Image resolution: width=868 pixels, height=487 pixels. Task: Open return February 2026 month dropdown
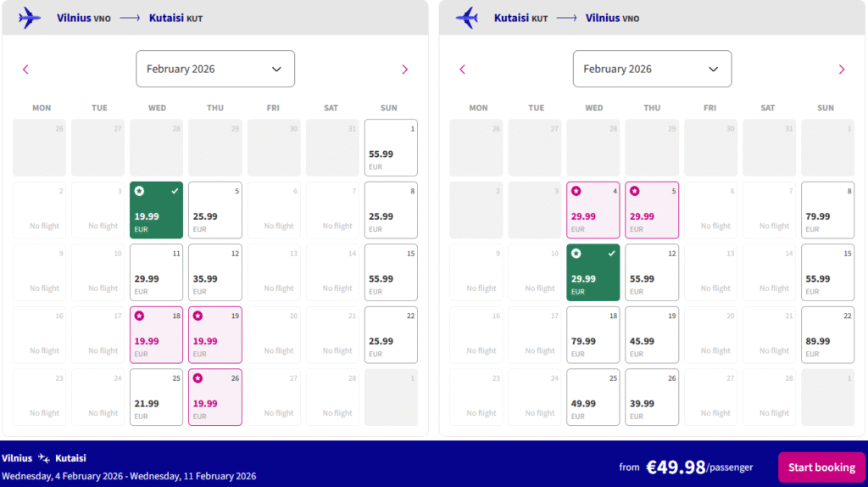(x=652, y=69)
